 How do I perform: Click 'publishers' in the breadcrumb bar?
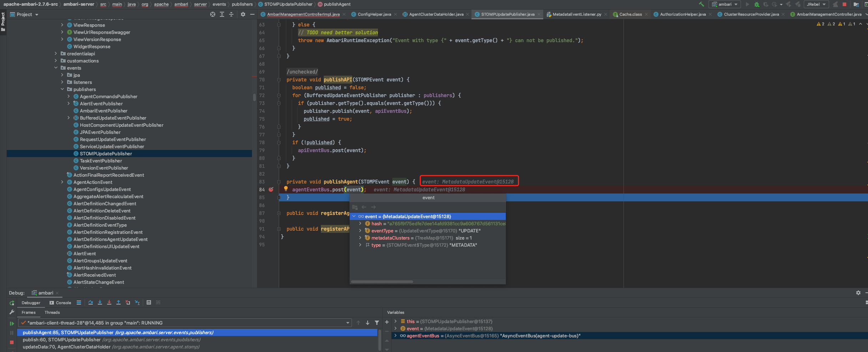[242, 4]
